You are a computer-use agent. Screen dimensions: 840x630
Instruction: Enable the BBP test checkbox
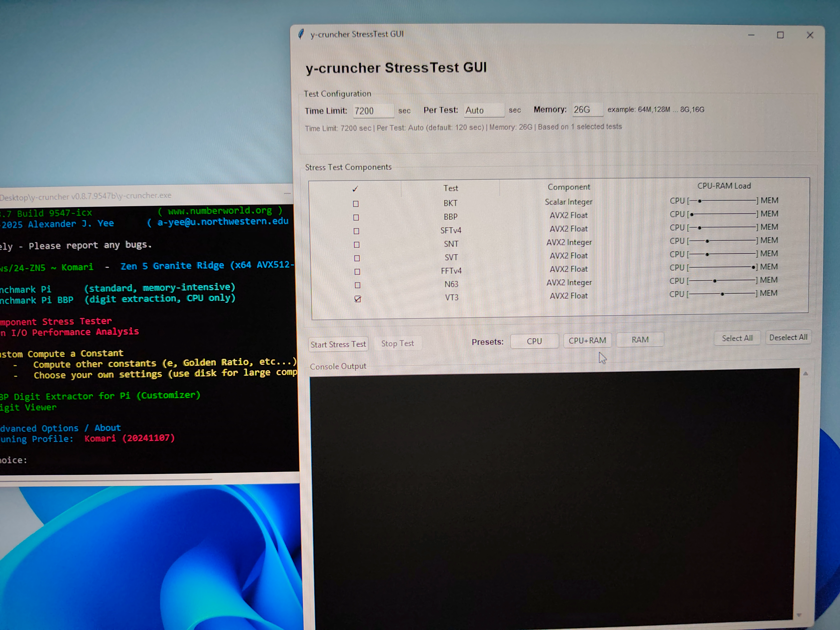coord(356,218)
